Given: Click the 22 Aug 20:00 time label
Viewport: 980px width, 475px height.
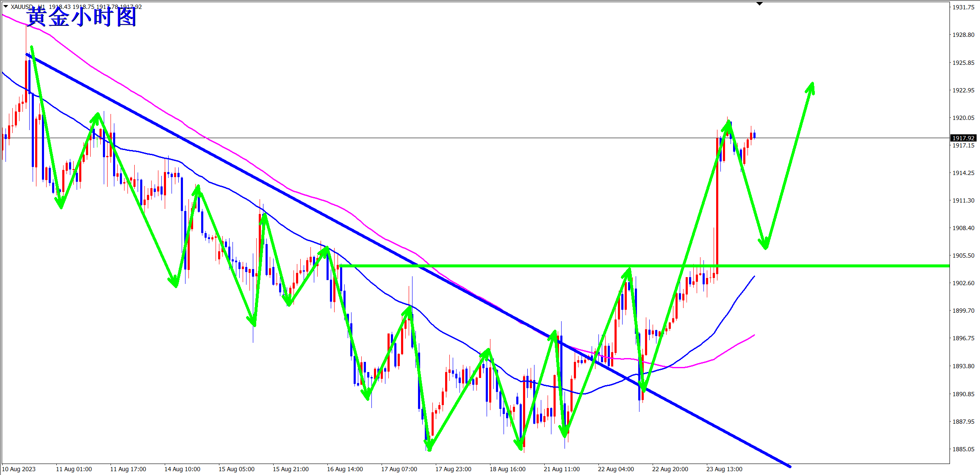Looking at the screenshot, I should (670, 469).
